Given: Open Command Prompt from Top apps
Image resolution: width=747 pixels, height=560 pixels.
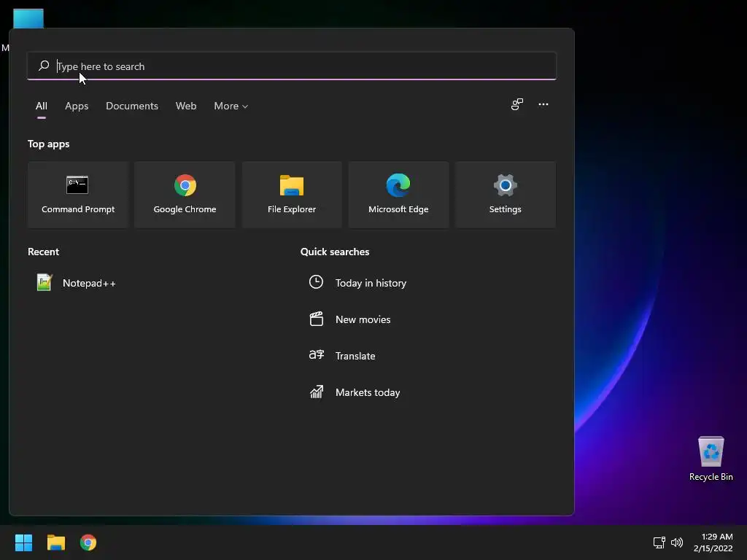Looking at the screenshot, I should coord(78,194).
